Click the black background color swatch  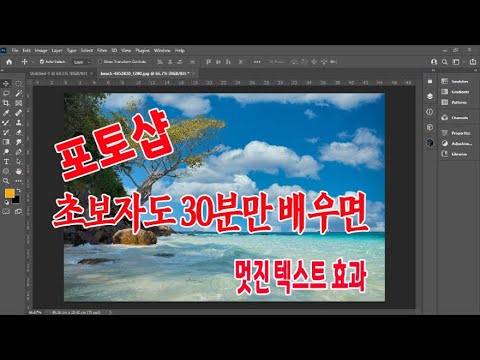17,200
